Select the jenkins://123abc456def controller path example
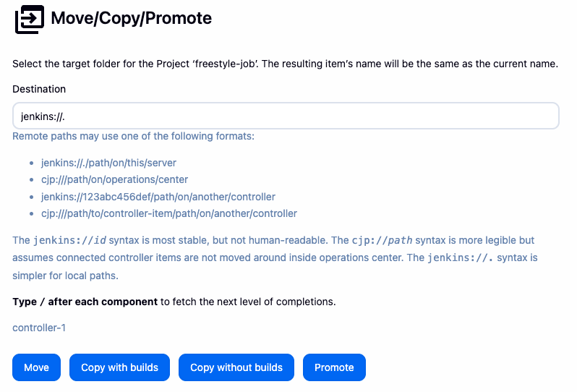Image resolution: width=577 pixels, height=392 pixels. tap(158, 197)
